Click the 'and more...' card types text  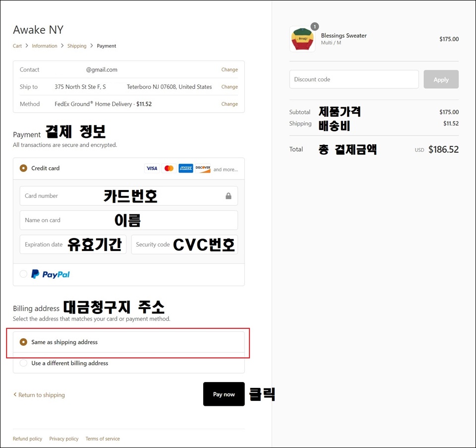[226, 170]
